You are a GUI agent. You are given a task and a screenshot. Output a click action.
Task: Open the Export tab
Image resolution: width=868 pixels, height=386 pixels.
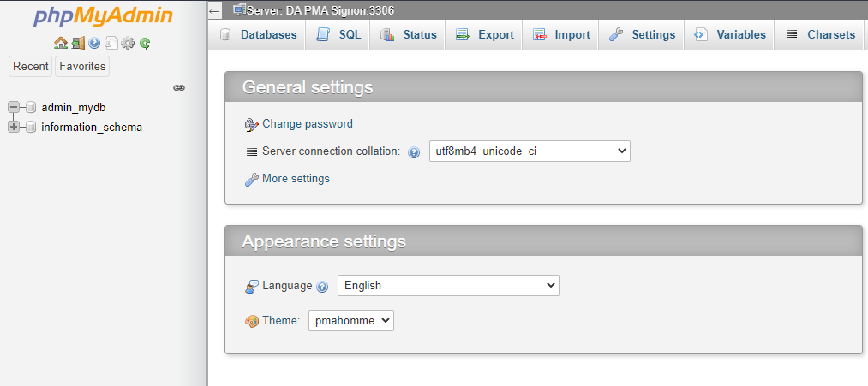pos(484,34)
